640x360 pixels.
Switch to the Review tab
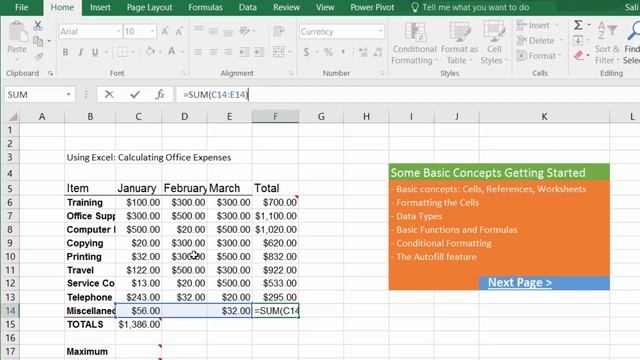286,7
